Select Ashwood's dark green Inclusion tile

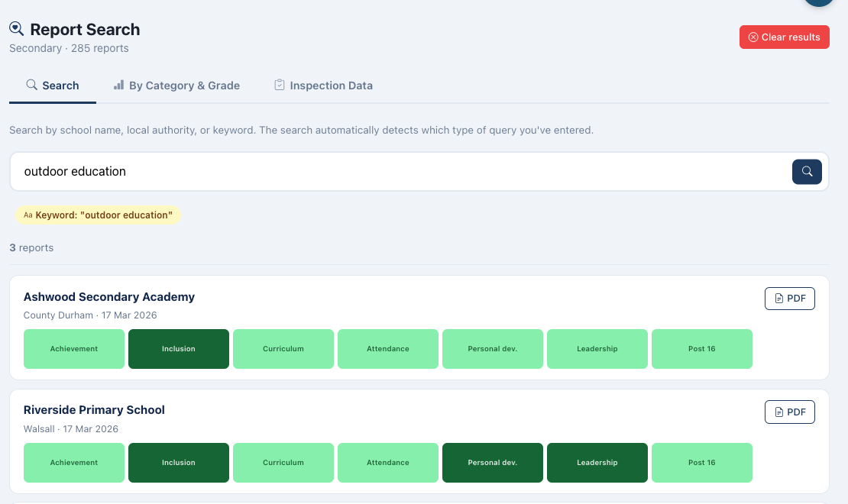coord(179,349)
